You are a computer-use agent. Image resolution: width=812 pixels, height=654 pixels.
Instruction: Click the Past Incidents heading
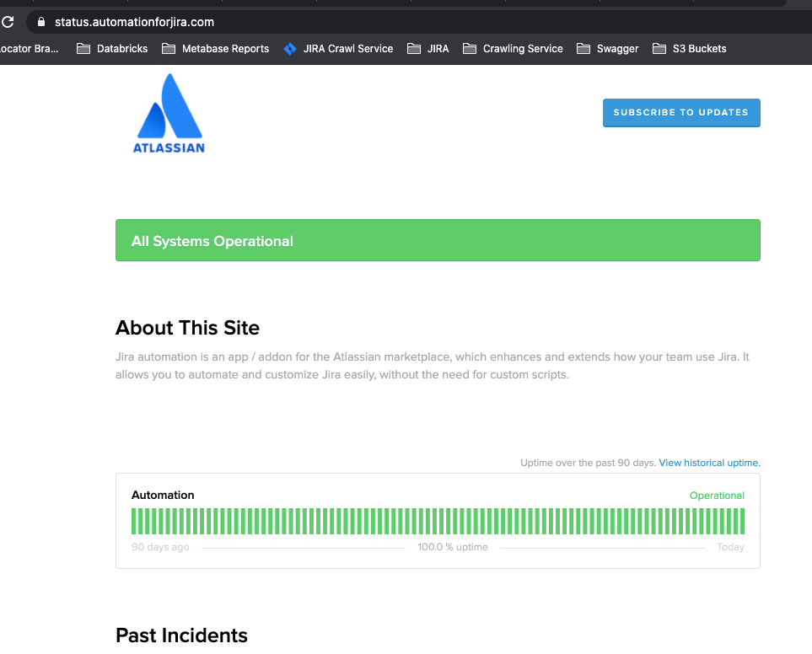[x=182, y=635]
